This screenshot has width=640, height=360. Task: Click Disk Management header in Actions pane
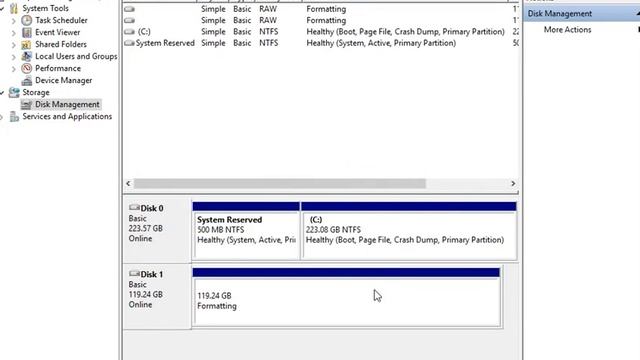[581, 13]
